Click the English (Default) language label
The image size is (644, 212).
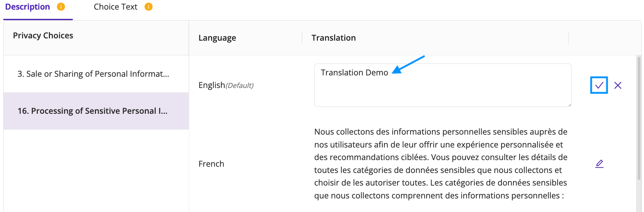tap(226, 85)
